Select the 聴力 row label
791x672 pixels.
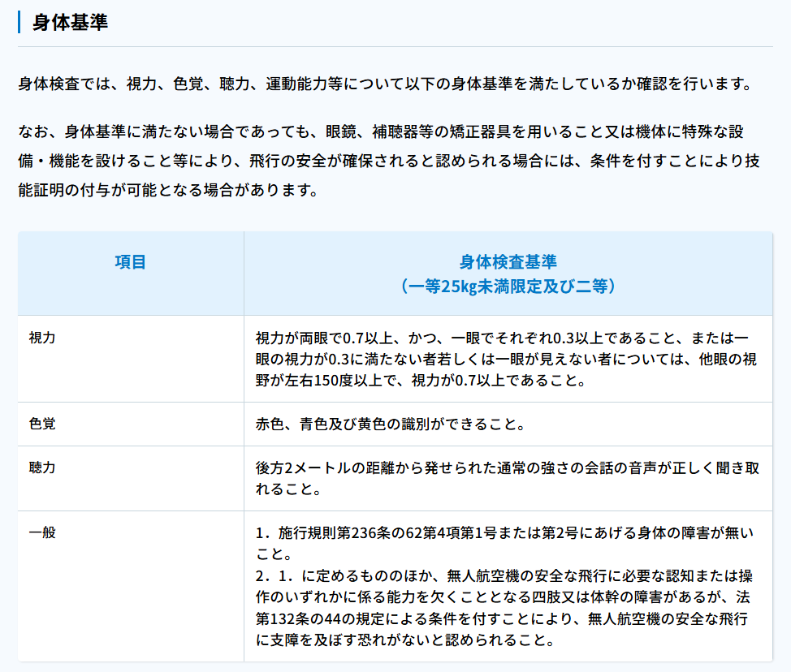(42, 468)
